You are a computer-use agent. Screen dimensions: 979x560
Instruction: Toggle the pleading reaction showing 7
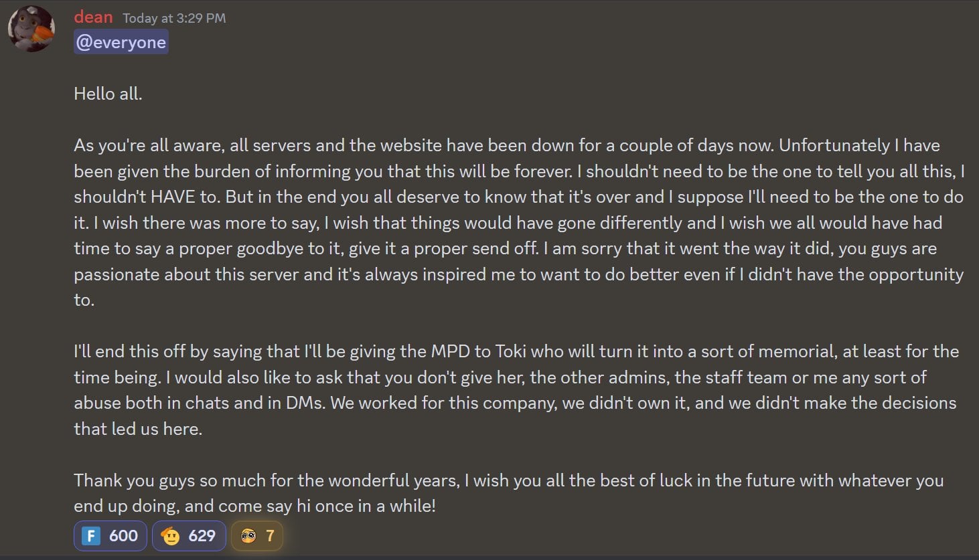257,536
